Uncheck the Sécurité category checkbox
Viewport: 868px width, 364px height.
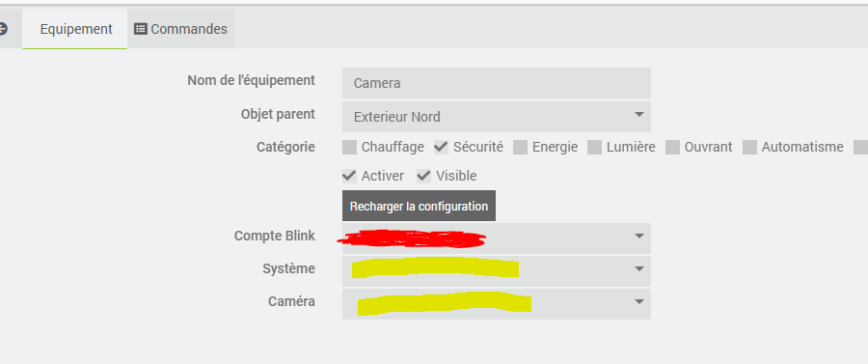click(x=441, y=147)
